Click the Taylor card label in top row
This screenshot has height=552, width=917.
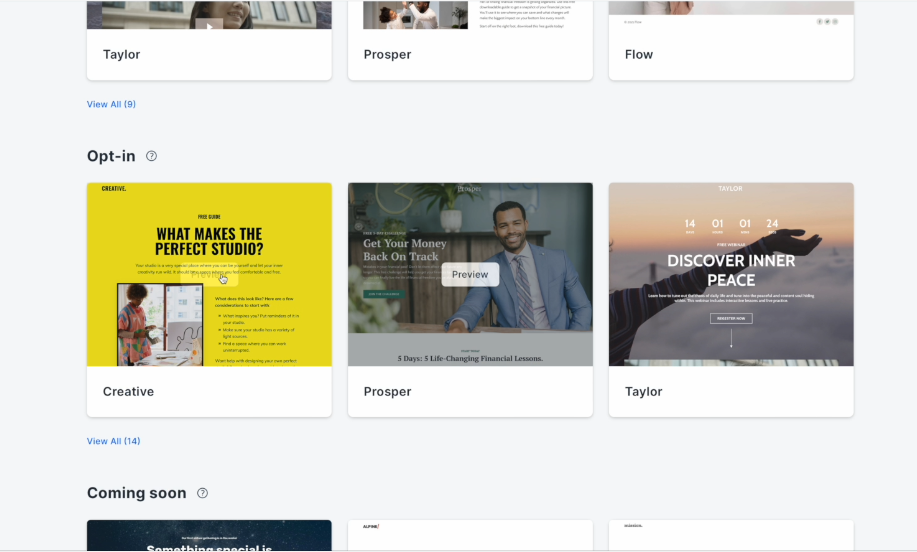pyautogui.click(x=122, y=54)
